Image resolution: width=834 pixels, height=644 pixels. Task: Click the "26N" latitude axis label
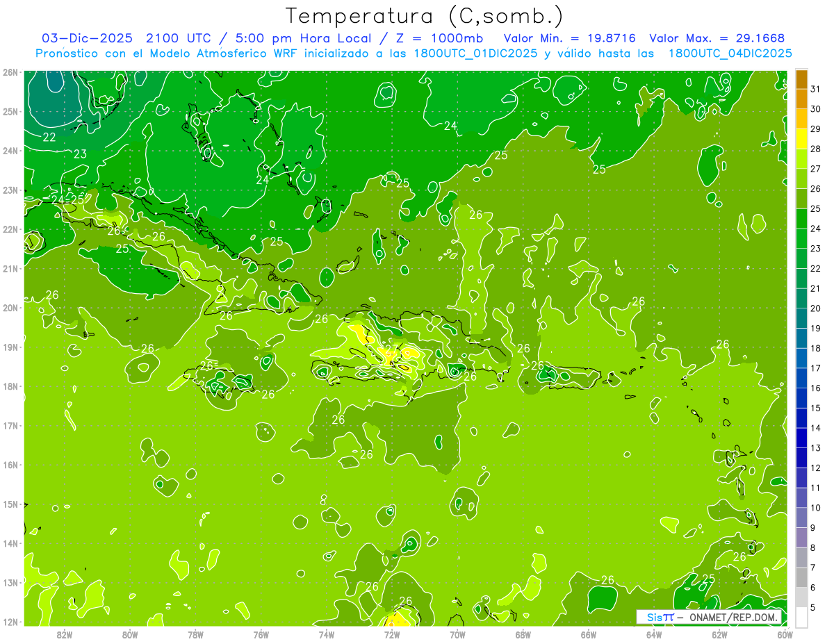click(x=10, y=72)
